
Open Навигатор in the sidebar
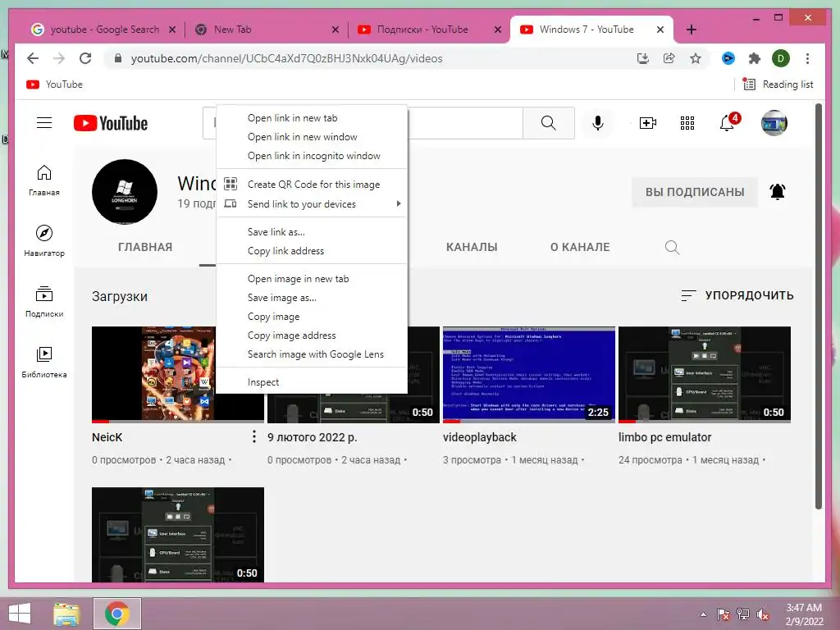[x=44, y=240]
